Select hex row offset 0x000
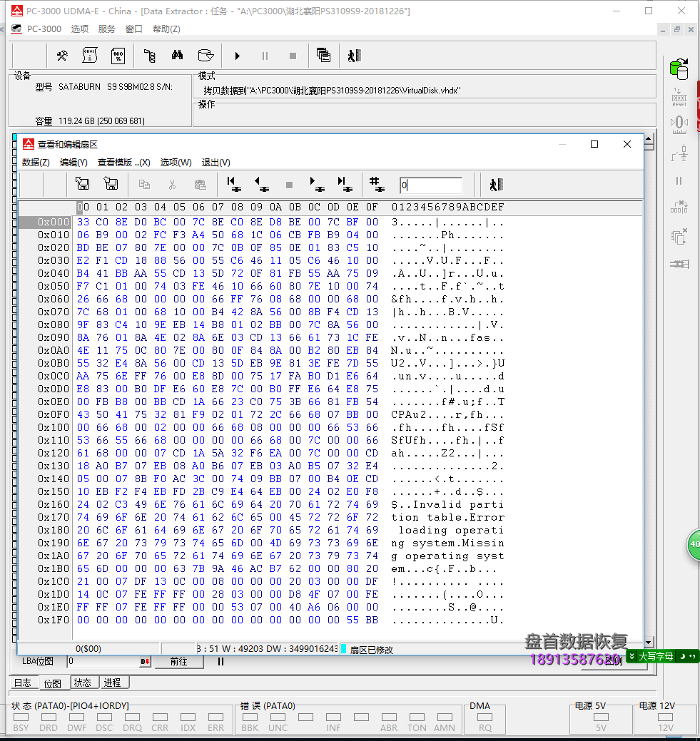Viewport: 700px width, 741px height. pyautogui.click(x=53, y=222)
